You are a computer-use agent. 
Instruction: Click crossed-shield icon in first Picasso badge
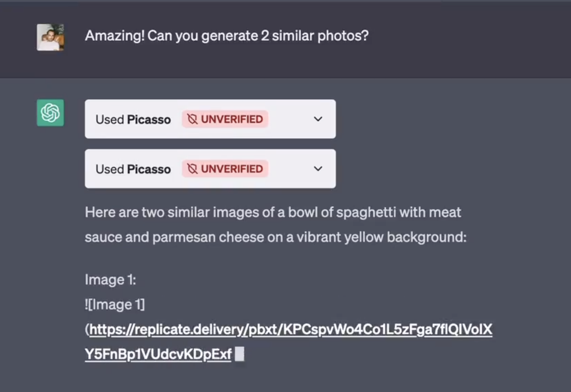point(192,119)
